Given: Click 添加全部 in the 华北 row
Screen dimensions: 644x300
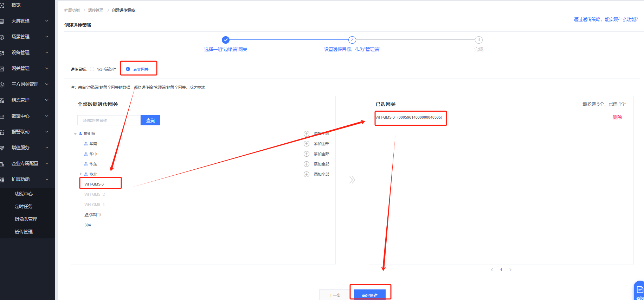Looking at the screenshot, I should (x=321, y=174).
